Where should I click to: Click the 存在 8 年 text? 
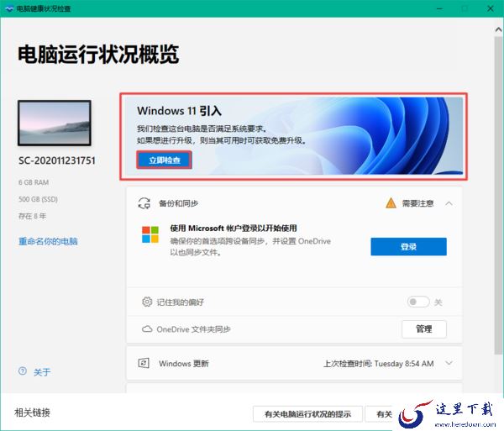point(32,216)
